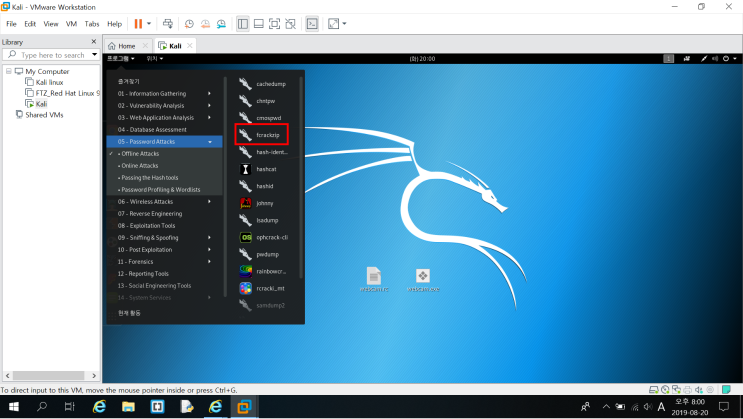This screenshot has height=419, width=743.
Task: Open Windows Start menu
Action: [13, 407]
